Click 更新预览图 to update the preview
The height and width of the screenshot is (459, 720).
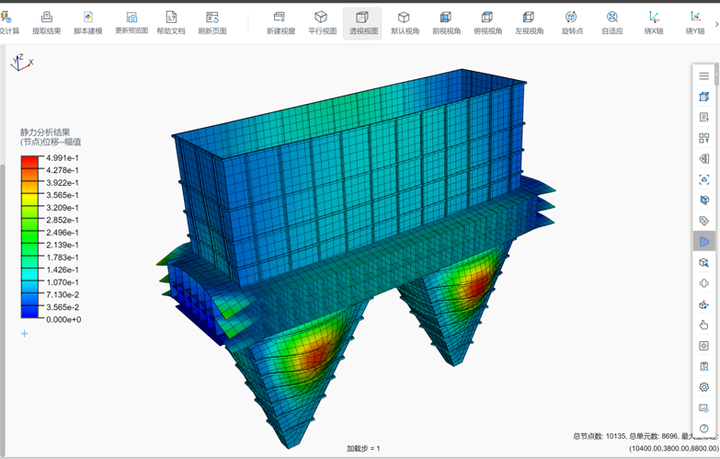132,22
